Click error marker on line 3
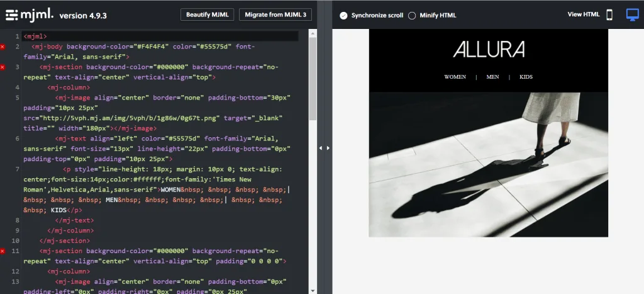Screen dimensions: 644x294 click(x=3, y=67)
